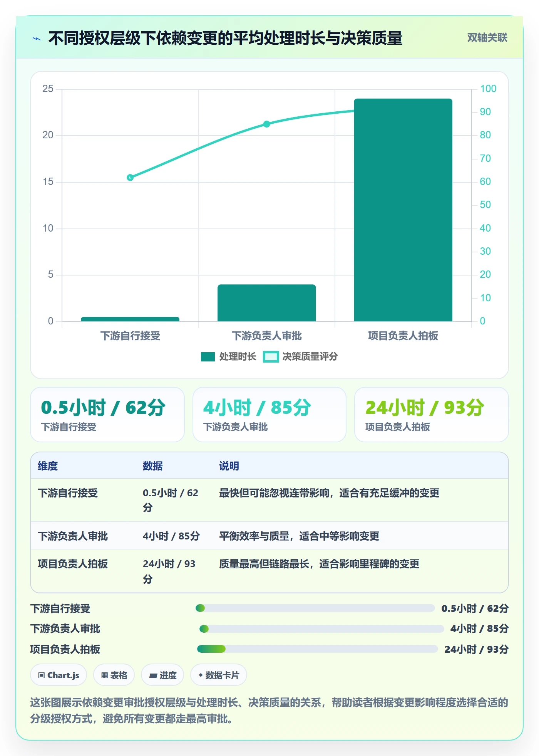Click the 说明 column header
Screen dimensions: 539x756
point(229,466)
